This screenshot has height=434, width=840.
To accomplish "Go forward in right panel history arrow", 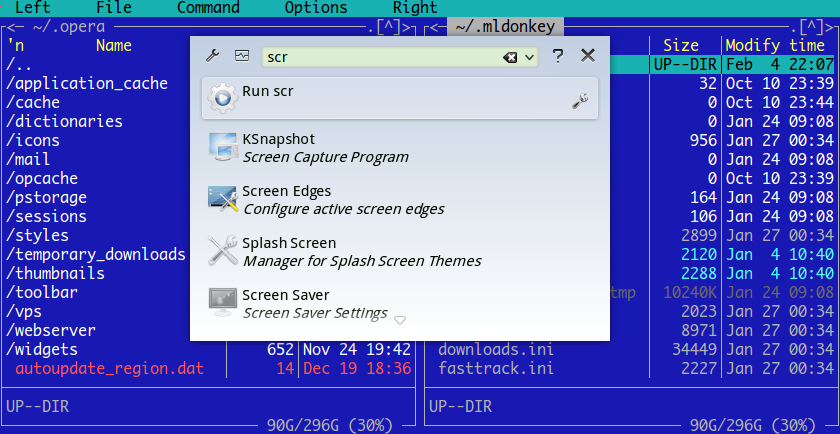I will point(830,27).
